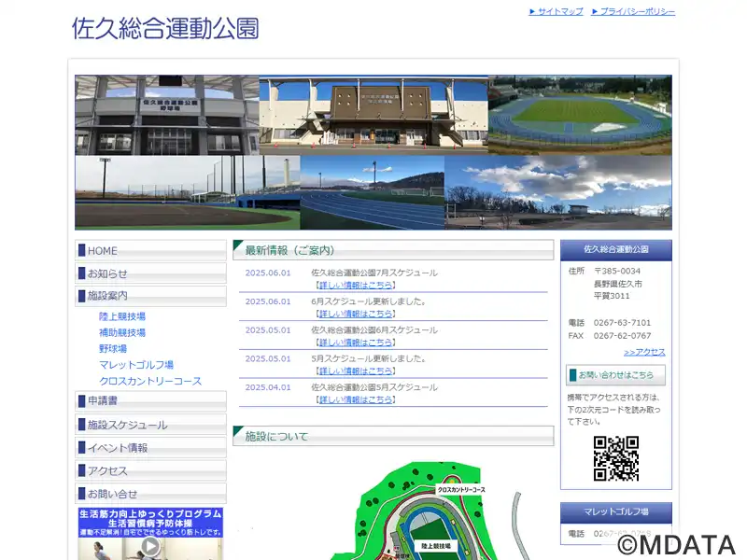
Task: Select 申請書 in the side menu
Action: (x=150, y=401)
